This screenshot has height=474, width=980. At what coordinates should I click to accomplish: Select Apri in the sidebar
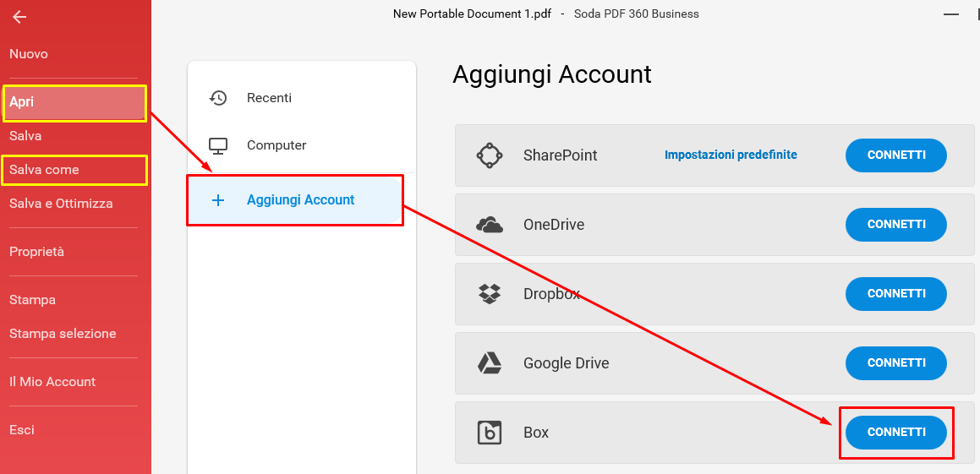tap(75, 103)
